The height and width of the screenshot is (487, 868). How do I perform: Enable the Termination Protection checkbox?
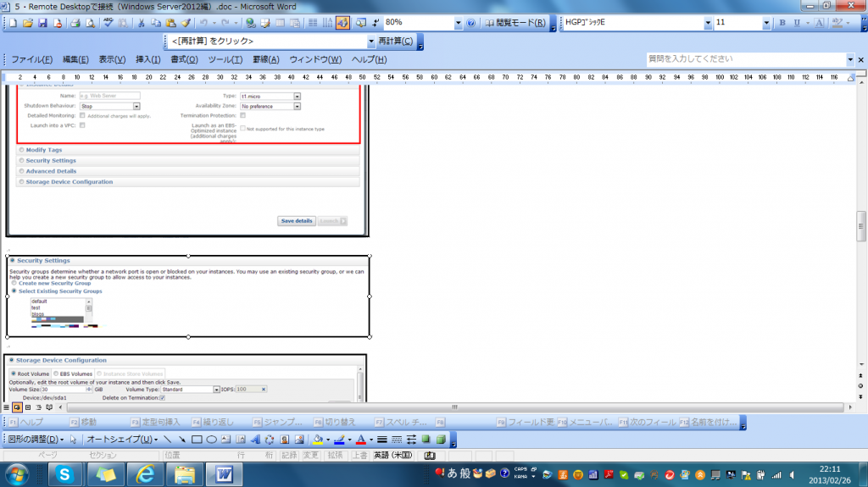pos(242,116)
